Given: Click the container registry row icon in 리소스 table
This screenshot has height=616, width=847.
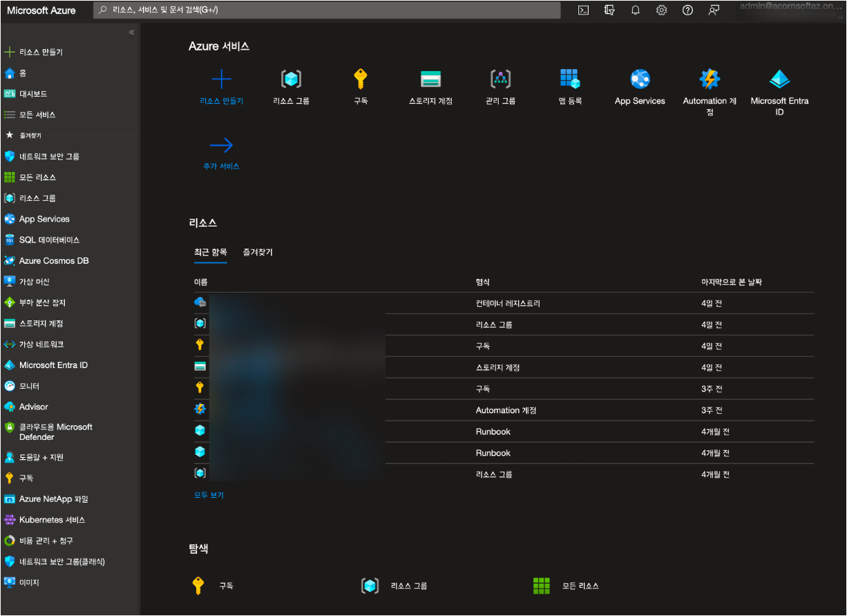Looking at the screenshot, I should click(x=200, y=302).
